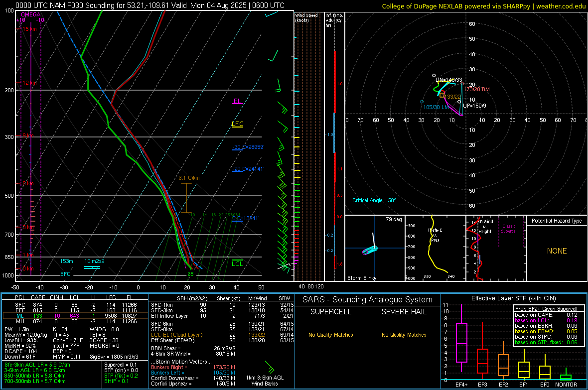Click the -30 C=28659' height label
Image resolution: width=588 pixels, height=390 pixels.
(x=248, y=147)
